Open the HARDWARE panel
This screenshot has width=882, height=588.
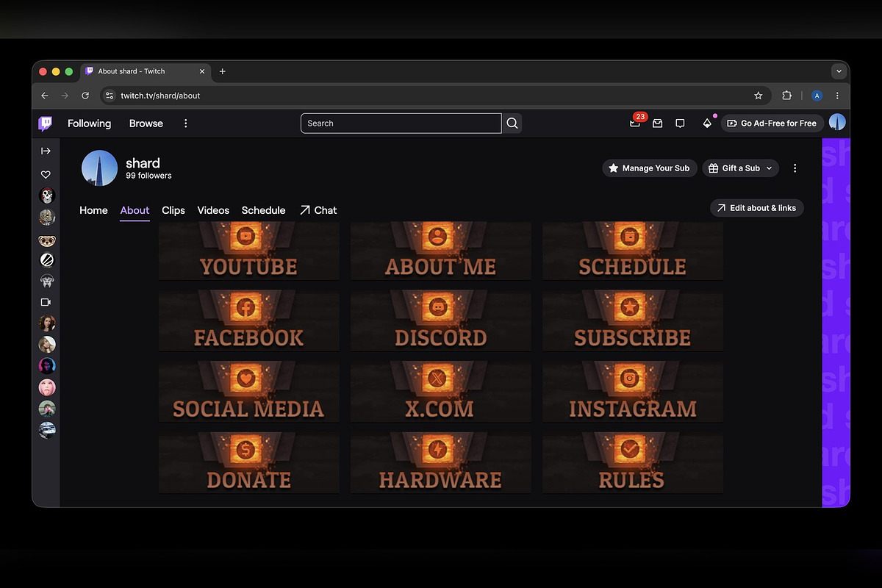(x=441, y=463)
